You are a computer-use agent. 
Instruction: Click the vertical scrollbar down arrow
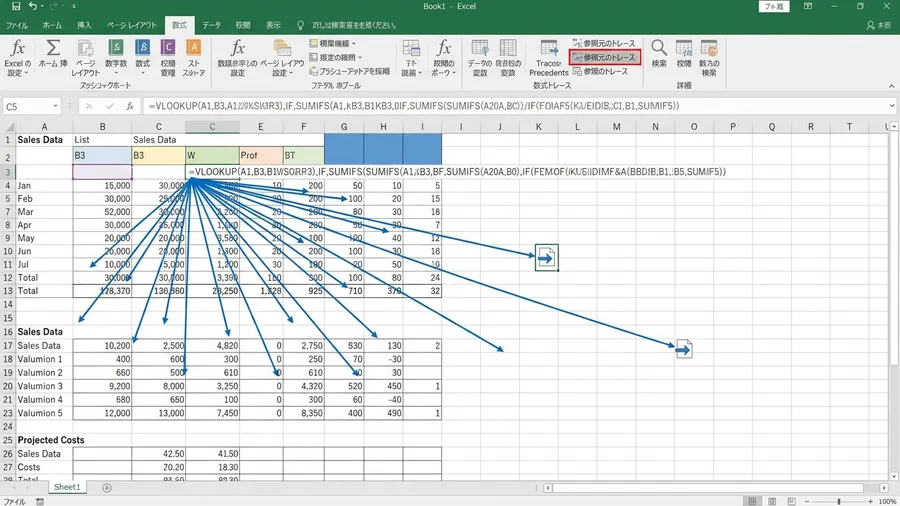[x=894, y=477]
